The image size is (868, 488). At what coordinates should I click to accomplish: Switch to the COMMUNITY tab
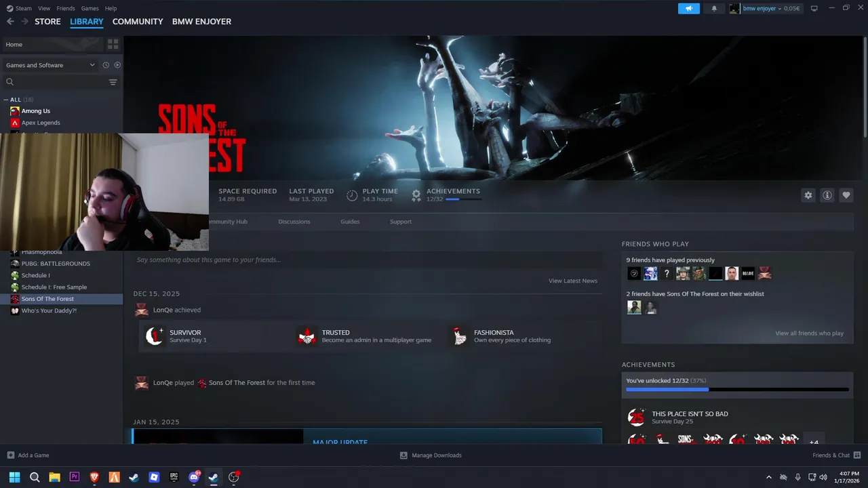[138, 22]
